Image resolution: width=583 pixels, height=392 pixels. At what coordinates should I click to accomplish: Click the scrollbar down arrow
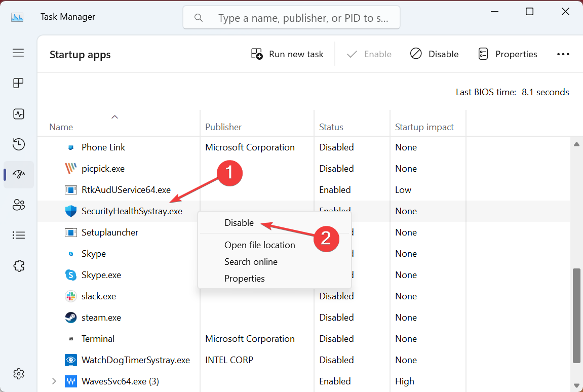(x=577, y=385)
